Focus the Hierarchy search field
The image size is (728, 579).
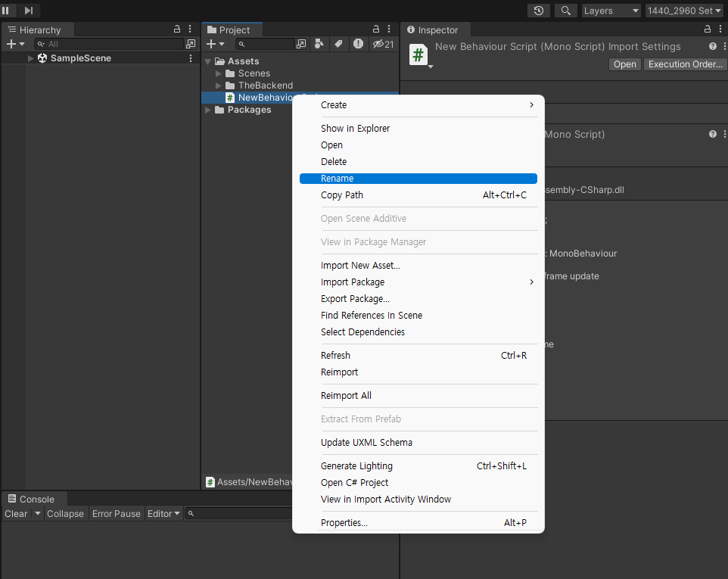[110, 44]
